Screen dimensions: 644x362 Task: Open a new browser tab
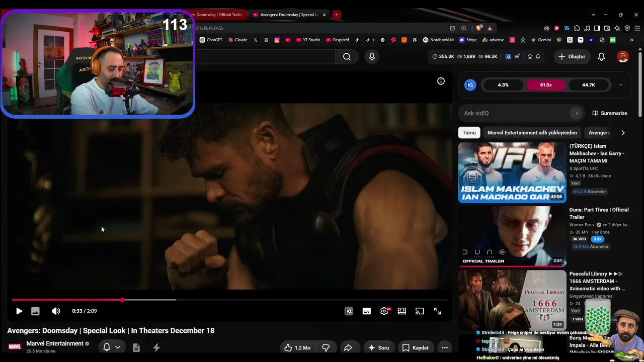337,15
